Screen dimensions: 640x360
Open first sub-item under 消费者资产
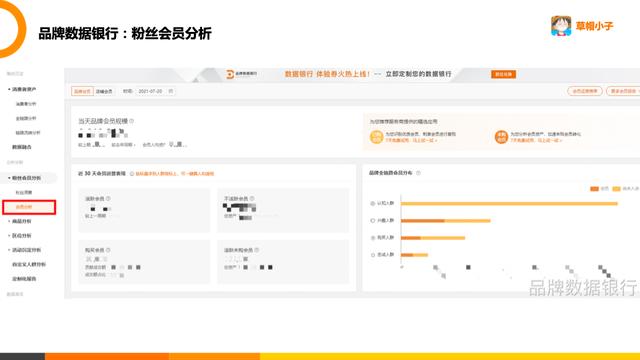(26, 104)
